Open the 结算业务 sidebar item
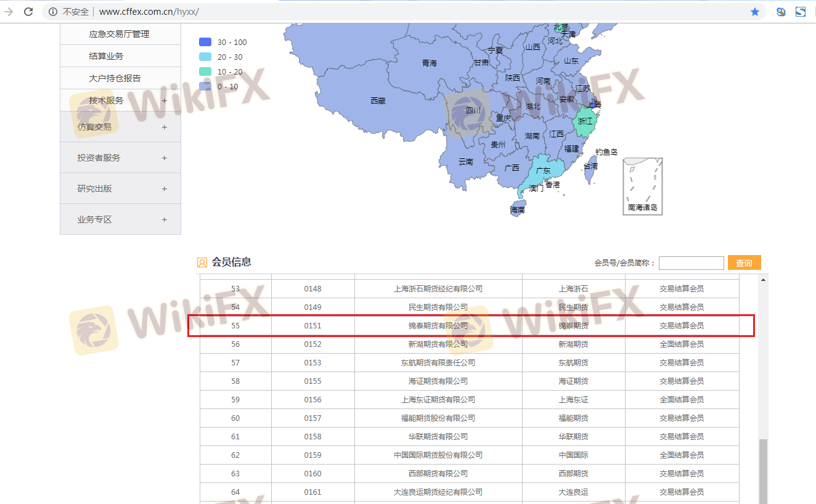 coord(106,56)
